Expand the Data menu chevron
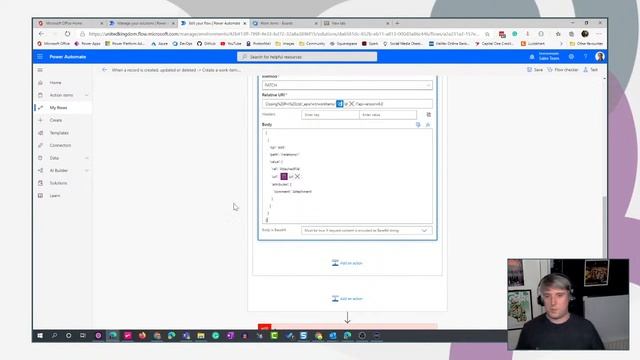 [87, 158]
